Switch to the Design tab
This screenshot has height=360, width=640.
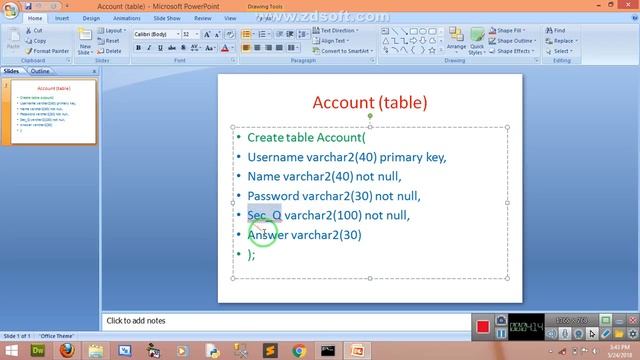[x=91, y=18]
